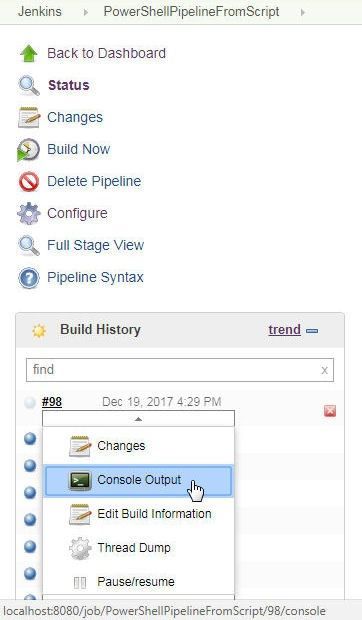This screenshot has width=362, height=620.
Task: Clear the find box with the x
Action: point(324,370)
